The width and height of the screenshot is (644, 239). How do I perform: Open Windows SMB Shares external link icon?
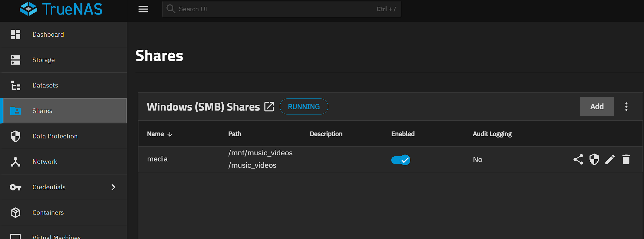point(269,107)
